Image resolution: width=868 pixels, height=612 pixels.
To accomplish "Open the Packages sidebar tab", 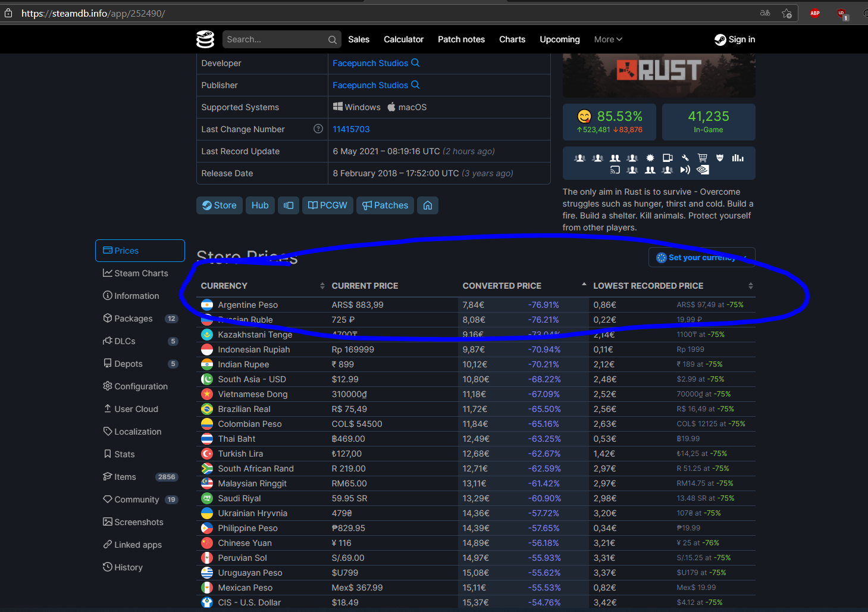I will click(x=140, y=319).
